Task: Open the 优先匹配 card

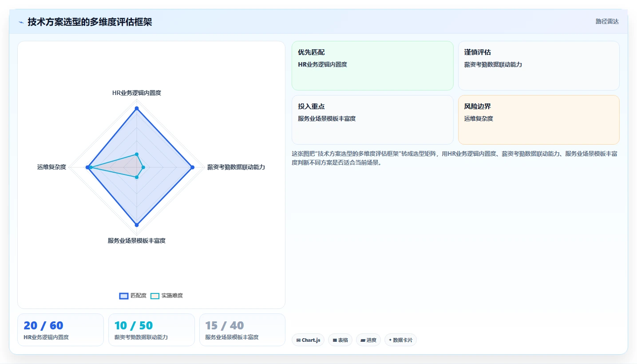Action: point(372,66)
